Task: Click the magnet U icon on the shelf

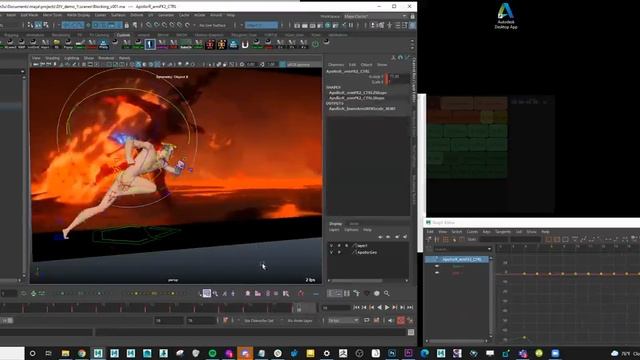Action: pos(245,44)
